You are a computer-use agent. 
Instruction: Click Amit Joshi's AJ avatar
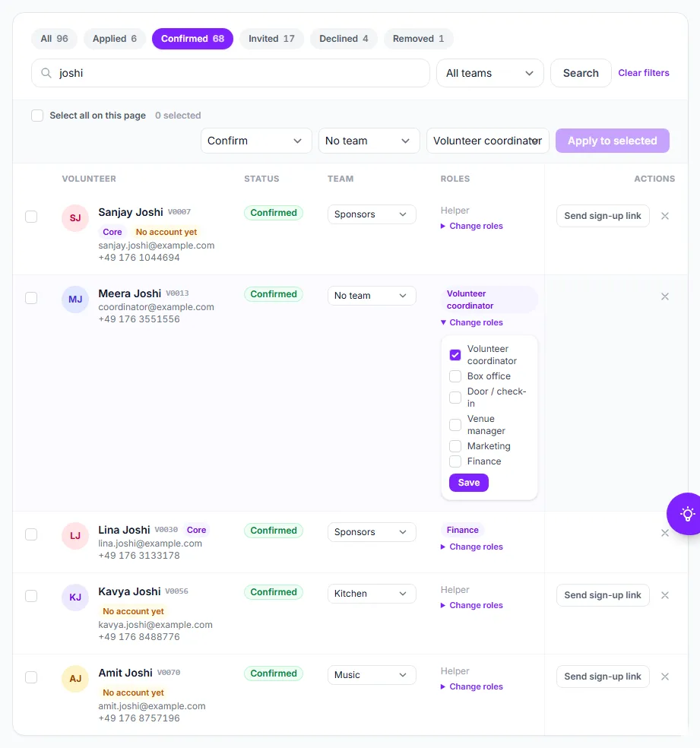pos(75,678)
